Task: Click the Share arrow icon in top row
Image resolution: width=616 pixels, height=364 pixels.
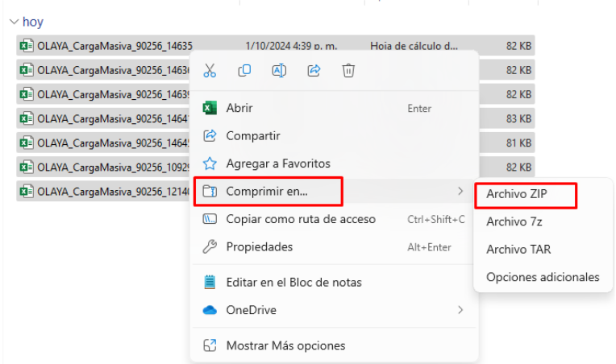Action: pyautogui.click(x=314, y=71)
